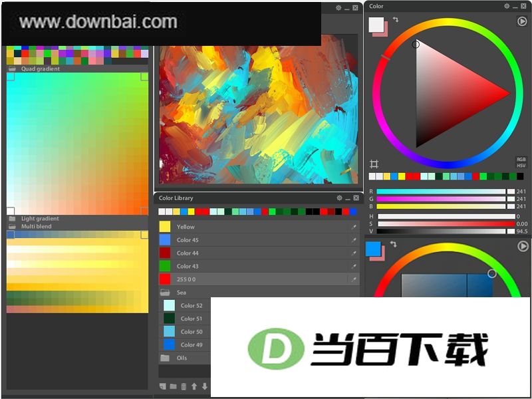
Task: Select the Color 43 entry
Action: coord(259,267)
